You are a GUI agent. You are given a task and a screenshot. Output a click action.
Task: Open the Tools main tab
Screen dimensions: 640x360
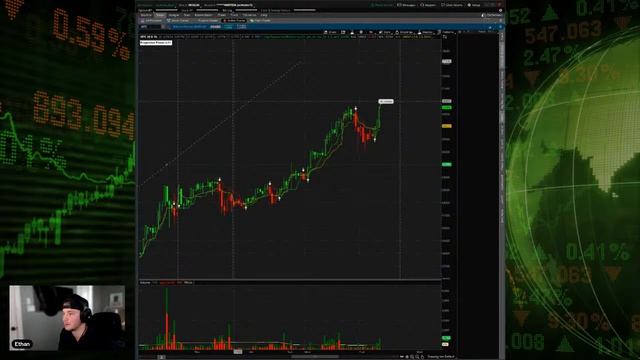[234, 15]
